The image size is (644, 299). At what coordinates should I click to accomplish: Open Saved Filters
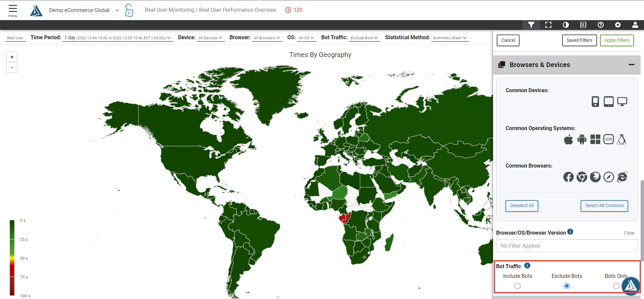click(579, 40)
